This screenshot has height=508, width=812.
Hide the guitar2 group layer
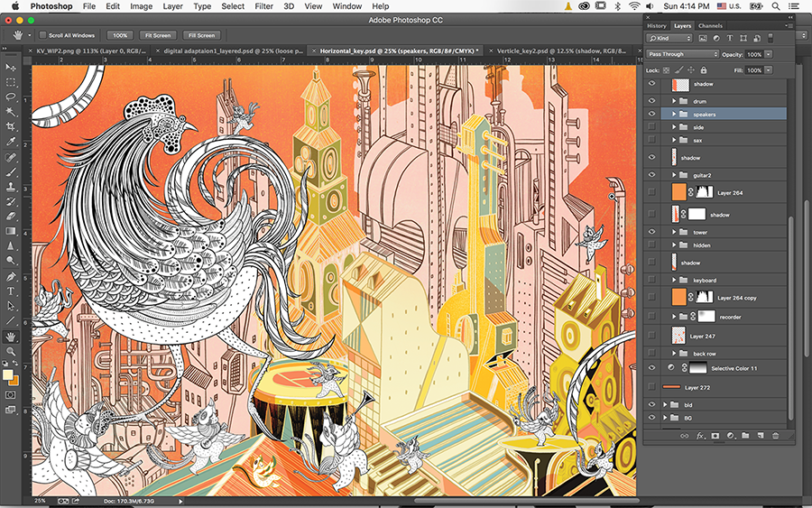(652, 175)
